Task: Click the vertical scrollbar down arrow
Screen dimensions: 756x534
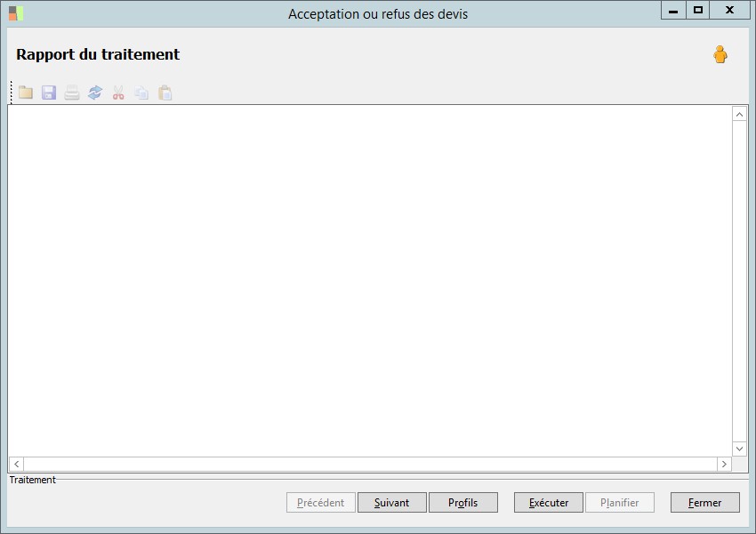Action: pos(739,449)
